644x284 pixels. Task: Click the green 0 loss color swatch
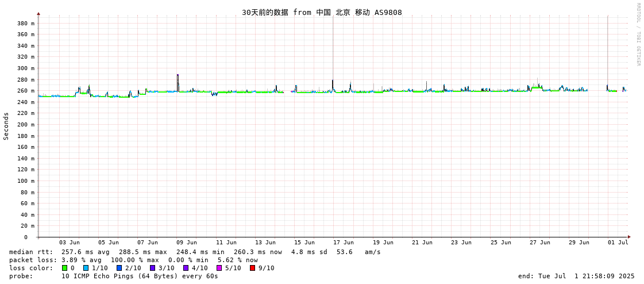[64, 268]
